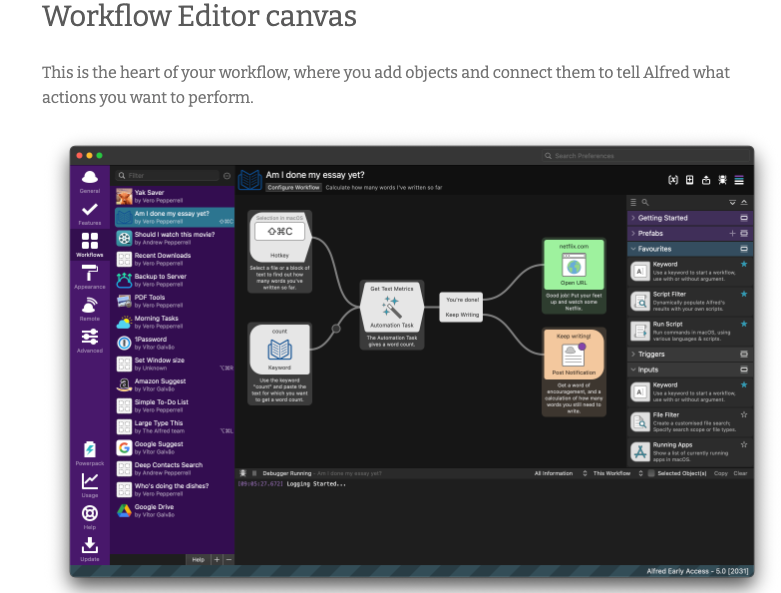Go to the Advanced tab

90,341
